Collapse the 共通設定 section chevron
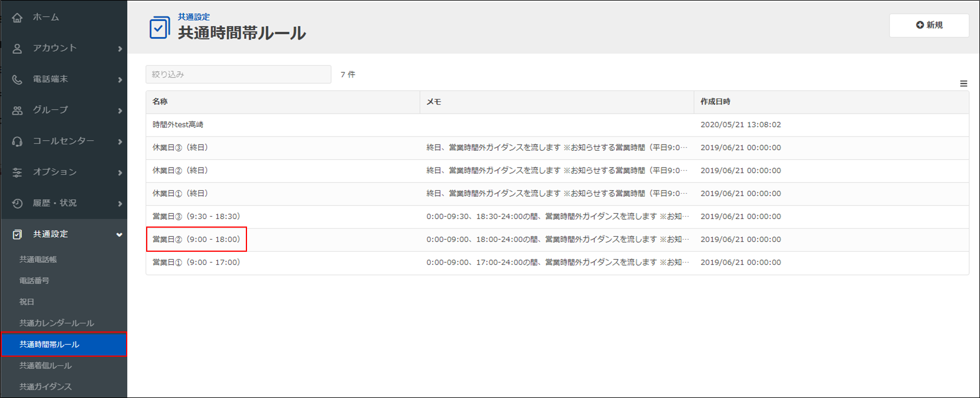Screen dimensions: 980x398 coord(119,235)
